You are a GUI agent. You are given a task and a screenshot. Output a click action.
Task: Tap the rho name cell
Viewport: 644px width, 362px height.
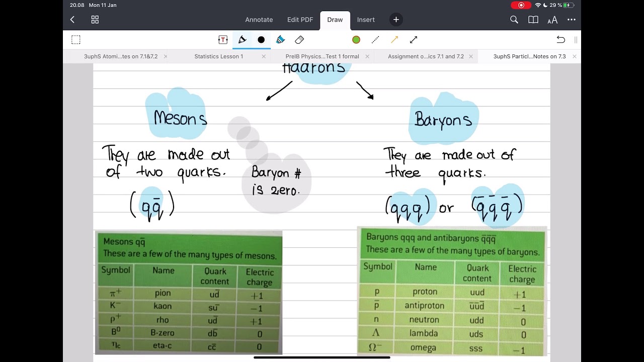point(163,320)
